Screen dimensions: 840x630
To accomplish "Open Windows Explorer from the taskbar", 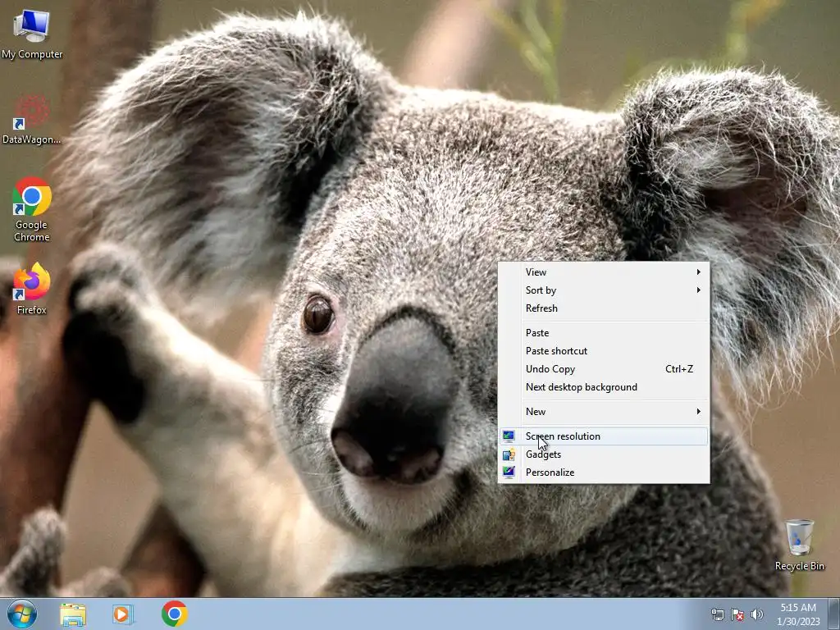I will (73, 614).
